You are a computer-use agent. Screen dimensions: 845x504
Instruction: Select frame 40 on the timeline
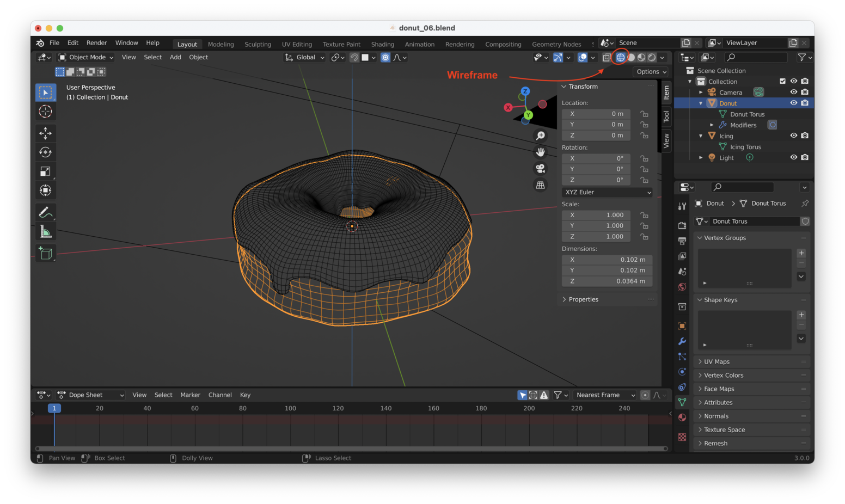click(x=146, y=408)
